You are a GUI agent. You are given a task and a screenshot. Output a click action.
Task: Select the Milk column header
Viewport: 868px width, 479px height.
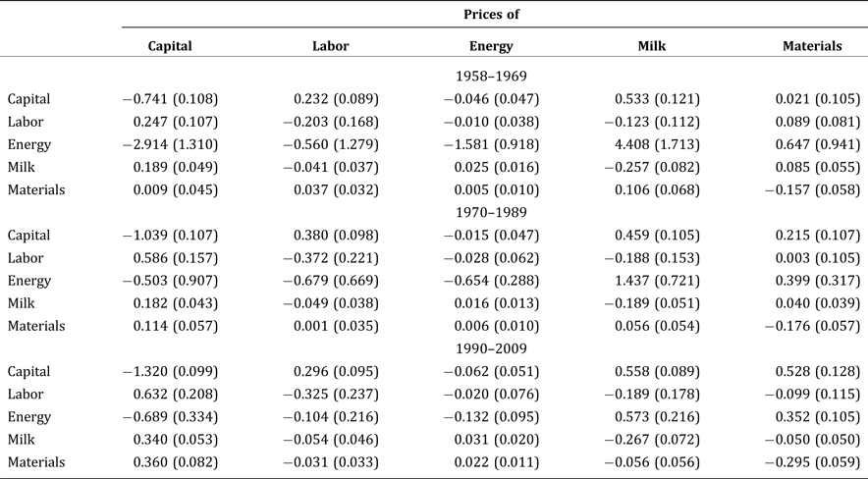652,46
